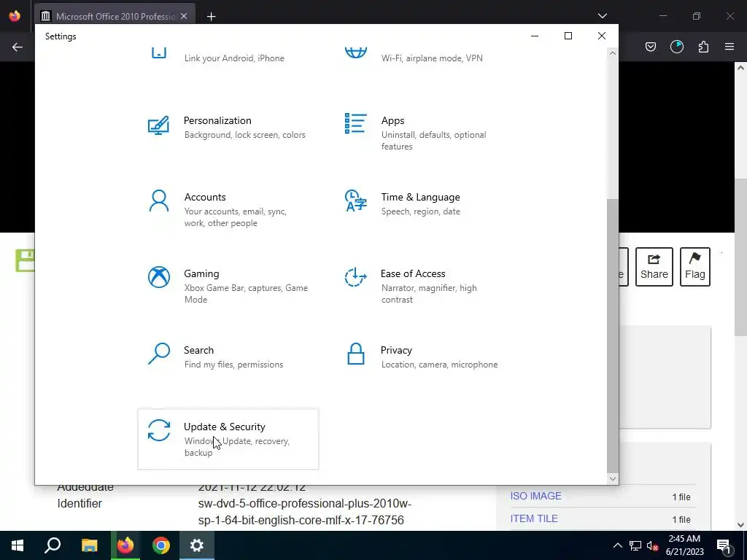Open the Ease of Access icon

click(355, 277)
